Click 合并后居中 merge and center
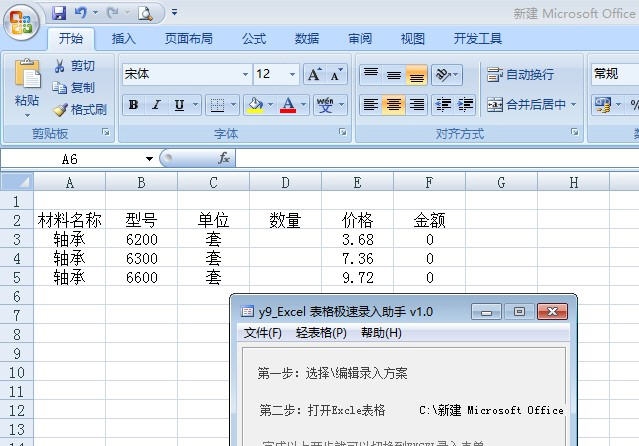The image size is (639, 446). click(x=526, y=105)
